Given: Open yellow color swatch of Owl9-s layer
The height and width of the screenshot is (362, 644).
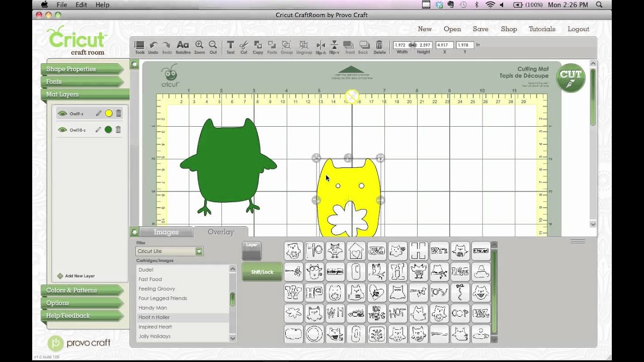Looking at the screenshot, I should tap(109, 114).
